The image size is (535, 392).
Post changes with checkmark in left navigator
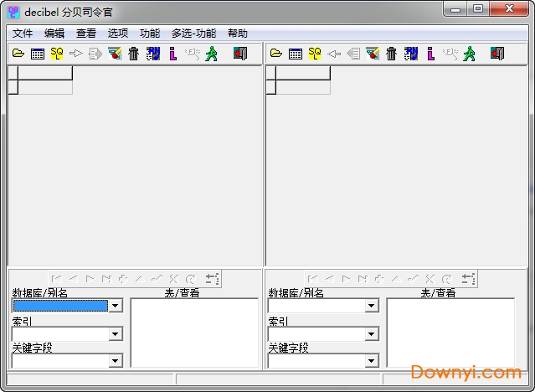click(157, 279)
